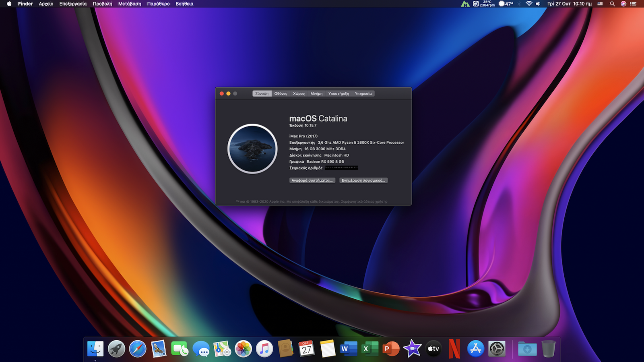
Task: Open Safari browser from the dock
Action: point(138,349)
